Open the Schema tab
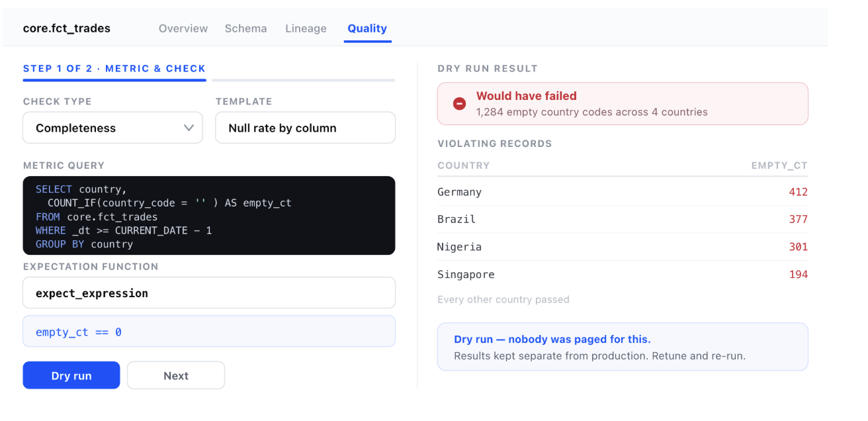This screenshot has height=421, width=868. coord(246,28)
